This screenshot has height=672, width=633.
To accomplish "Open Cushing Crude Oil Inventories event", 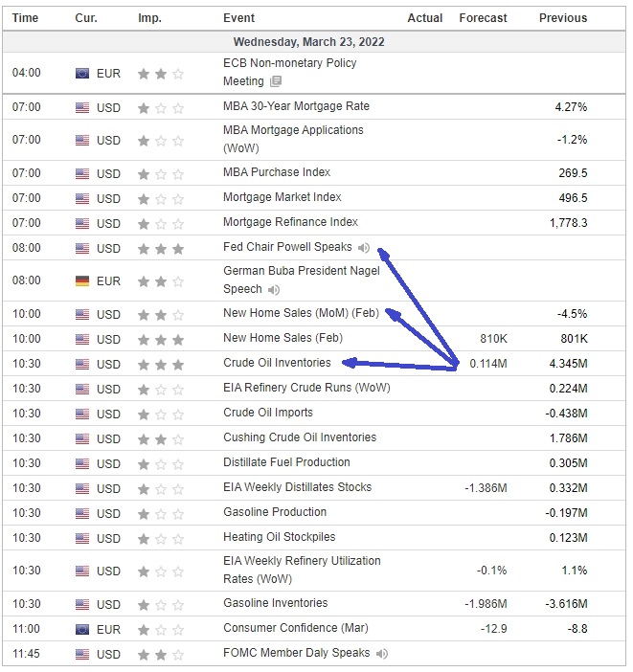I will pyautogui.click(x=300, y=437).
